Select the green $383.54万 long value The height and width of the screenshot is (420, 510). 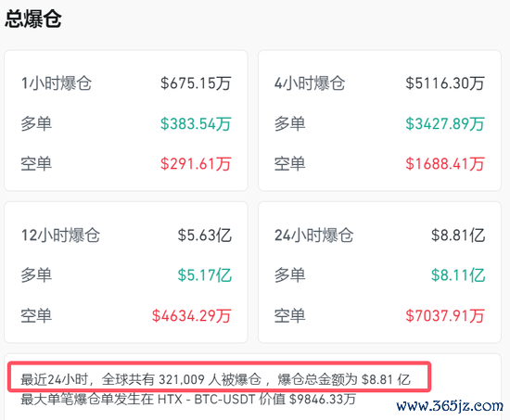pos(196,124)
